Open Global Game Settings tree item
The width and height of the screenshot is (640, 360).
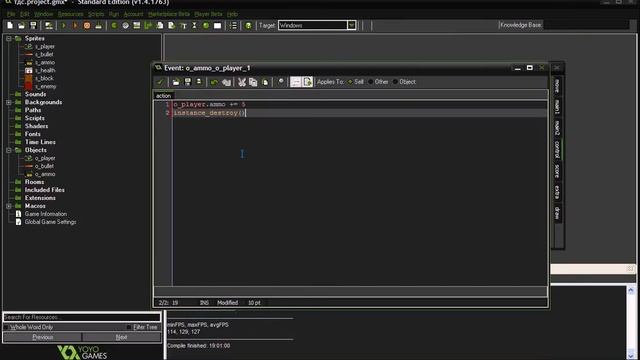click(50, 222)
